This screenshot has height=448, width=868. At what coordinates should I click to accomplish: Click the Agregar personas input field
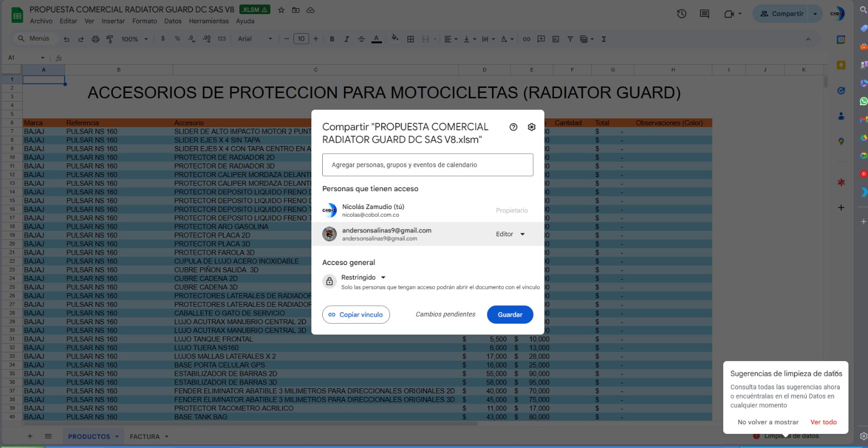coord(427,165)
